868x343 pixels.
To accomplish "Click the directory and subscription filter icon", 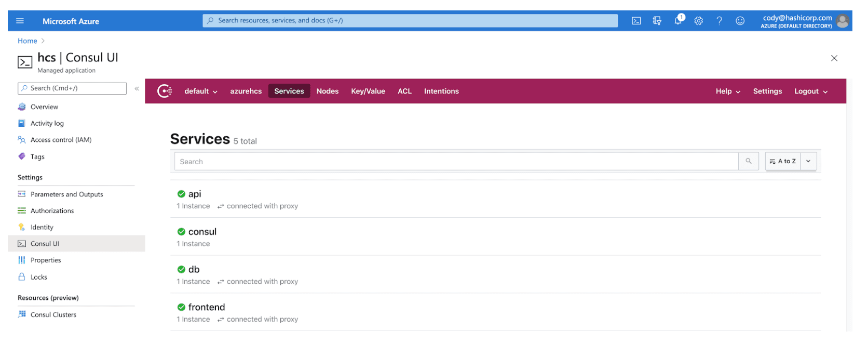I will (657, 21).
